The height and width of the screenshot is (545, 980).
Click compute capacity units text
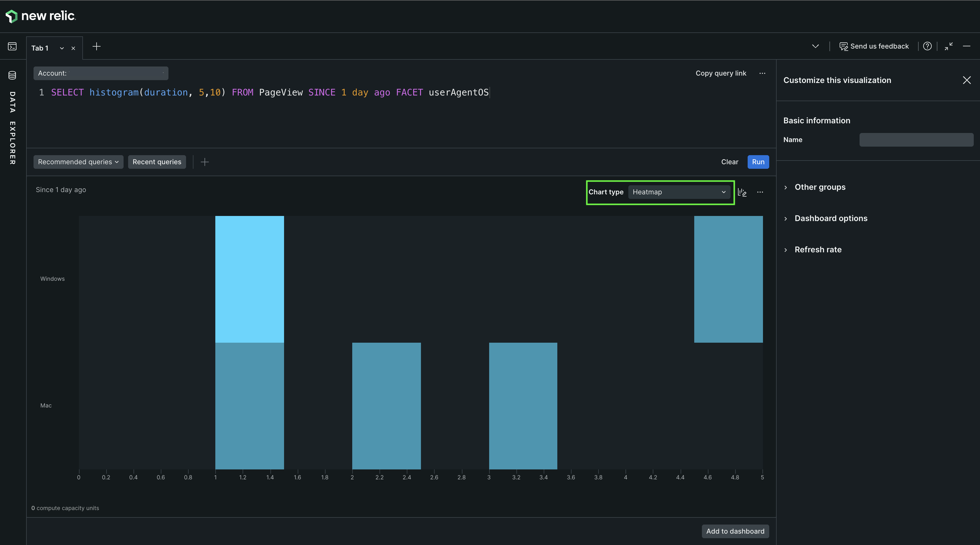pos(65,508)
